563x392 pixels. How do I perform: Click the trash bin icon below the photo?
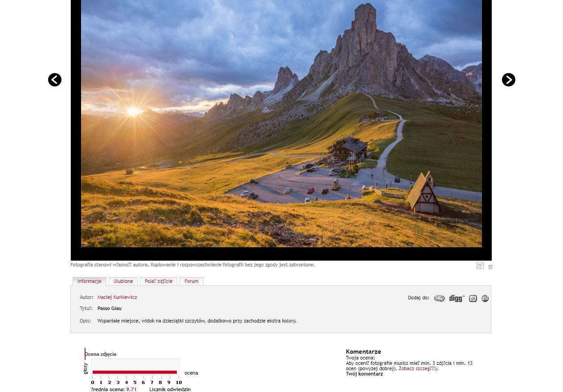pos(490,267)
